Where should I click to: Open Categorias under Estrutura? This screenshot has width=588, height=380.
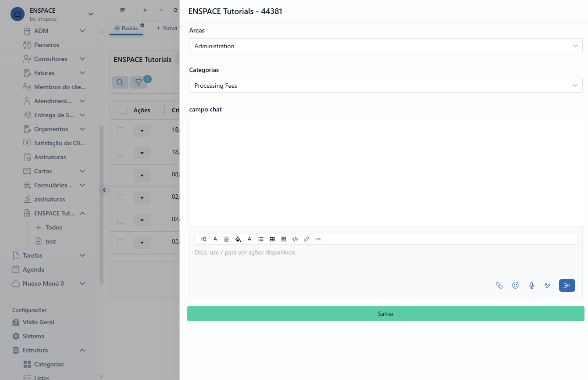(49, 364)
